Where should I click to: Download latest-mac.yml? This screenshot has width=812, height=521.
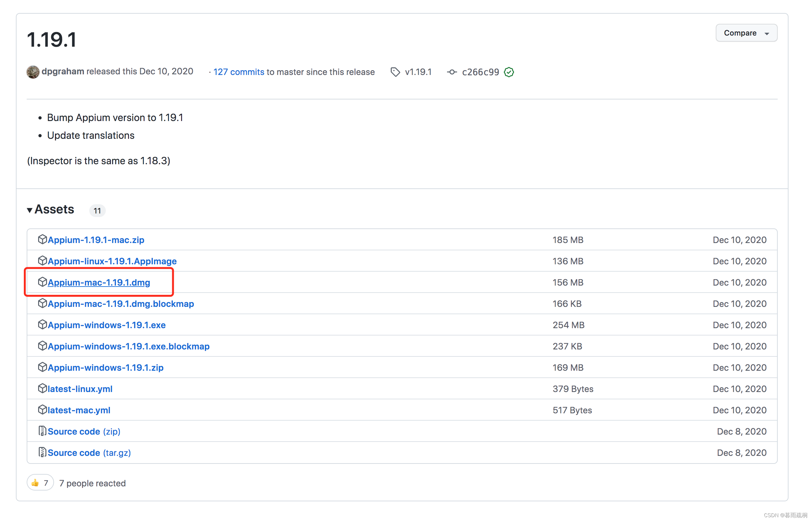pos(79,410)
